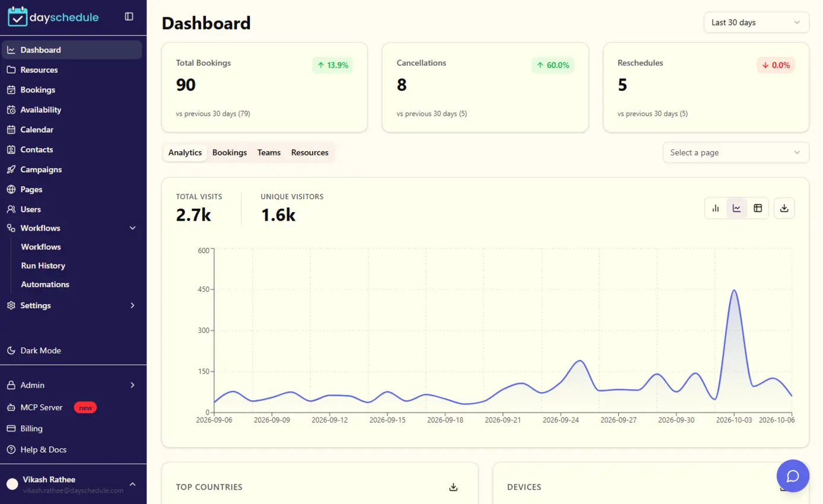Open the Select a page dropdown

(736, 152)
